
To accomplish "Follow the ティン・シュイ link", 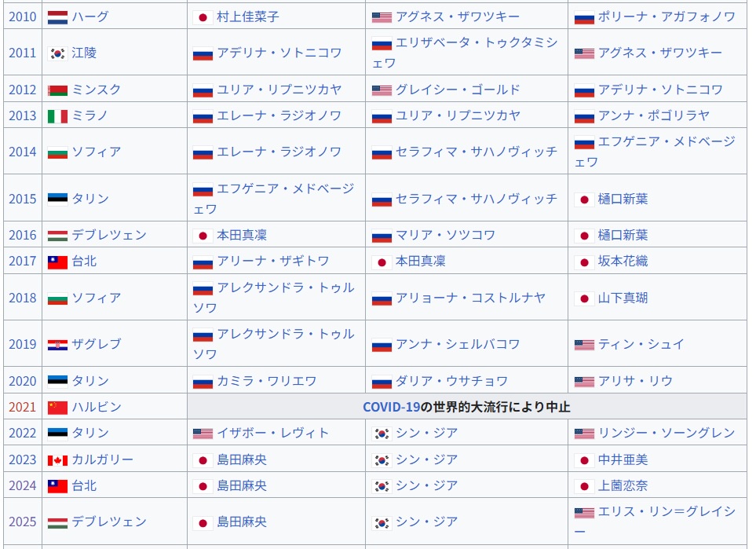I will (x=641, y=344).
